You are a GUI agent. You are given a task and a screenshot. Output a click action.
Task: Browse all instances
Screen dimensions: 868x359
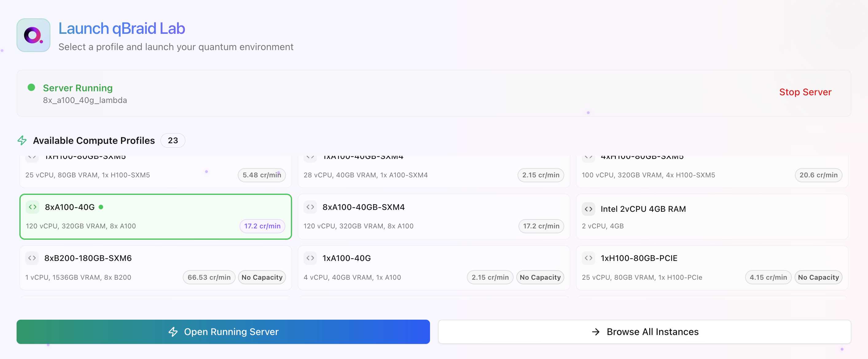click(x=644, y=332)
